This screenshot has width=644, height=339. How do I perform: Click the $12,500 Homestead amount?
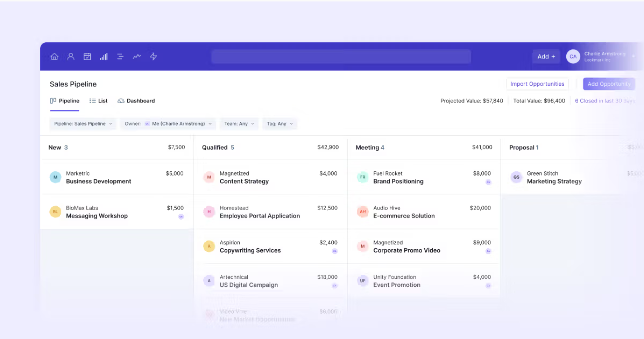click(327, 208)
